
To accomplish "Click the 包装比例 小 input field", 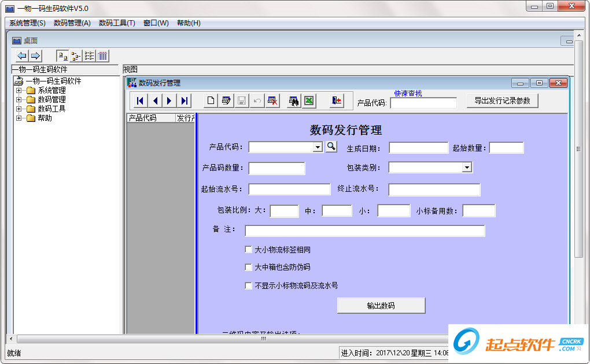I will click(393, 210).
